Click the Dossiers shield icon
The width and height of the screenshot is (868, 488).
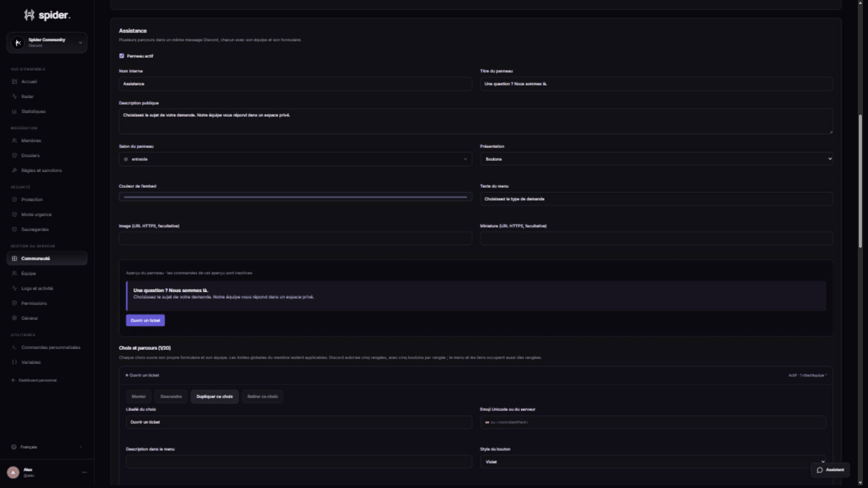[14, 155]
